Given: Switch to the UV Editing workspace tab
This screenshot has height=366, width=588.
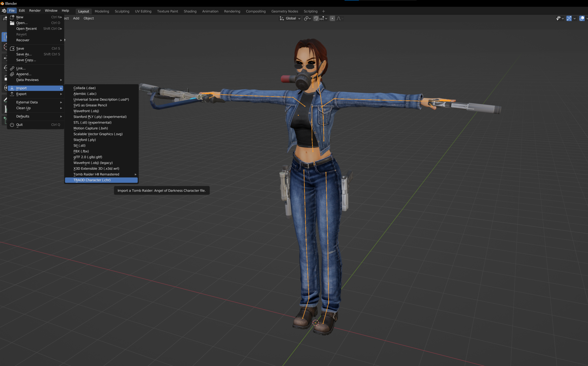Looking at the screenshot, I should (143, 11).
